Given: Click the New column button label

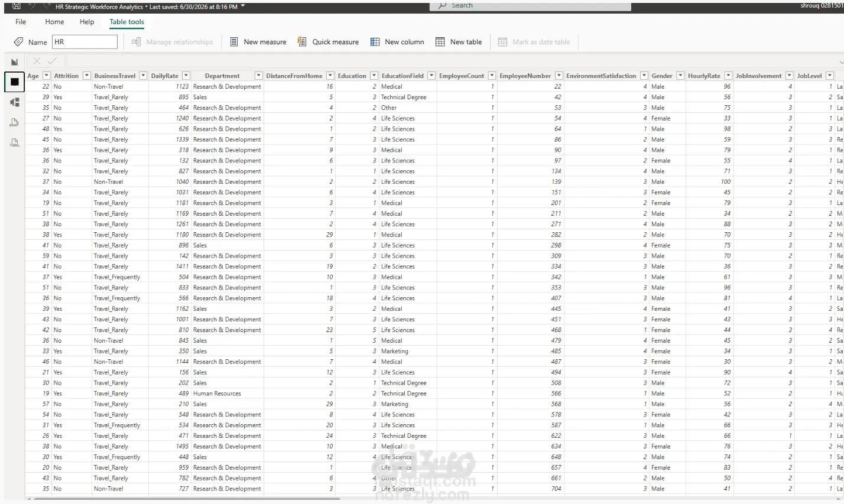Looking at the screenshot, I should coord(404,42).
